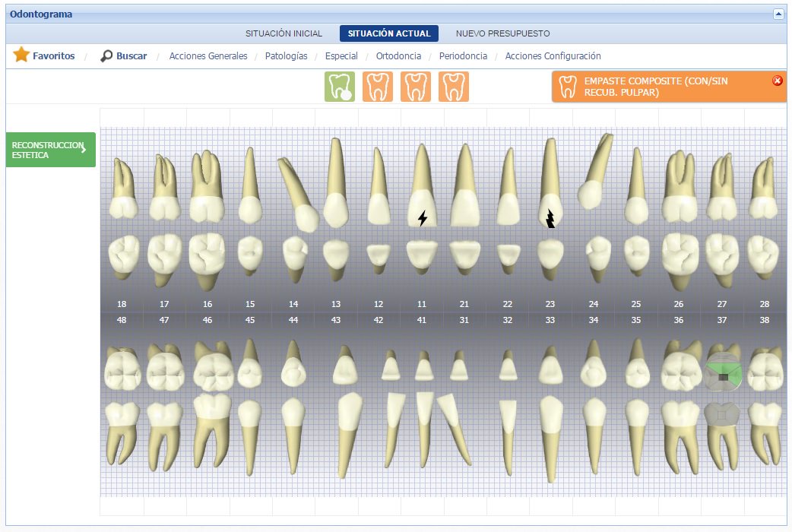Select root view of lower molar 47
The width and height of the screenshot is (792, 532).
click(164, 436)
